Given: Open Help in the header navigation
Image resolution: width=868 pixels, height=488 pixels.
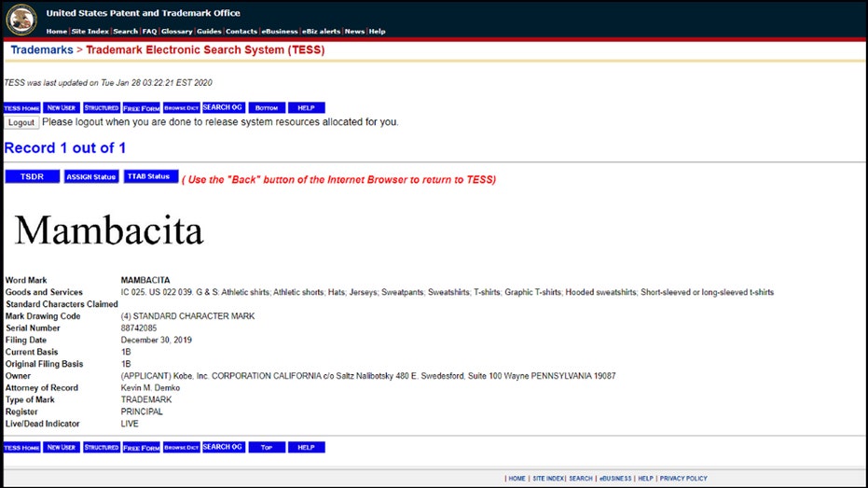Looking at the screenshot, I should 377,32.
